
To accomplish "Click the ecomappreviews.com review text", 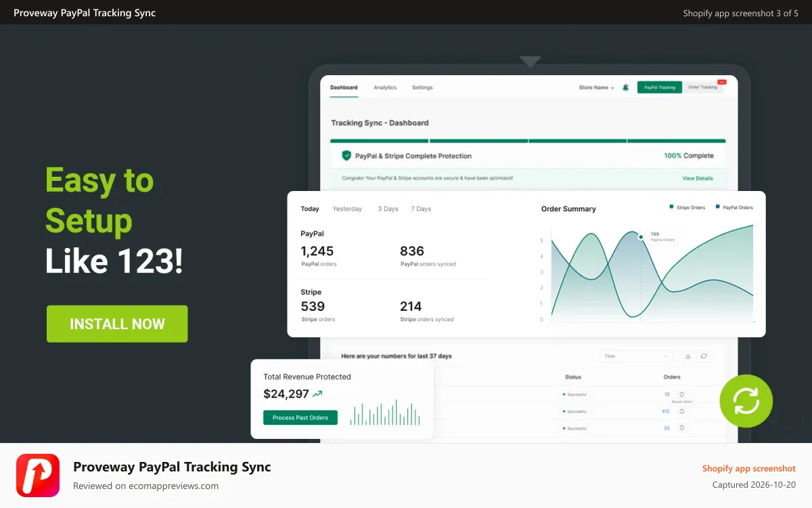I will coord(145,486).
